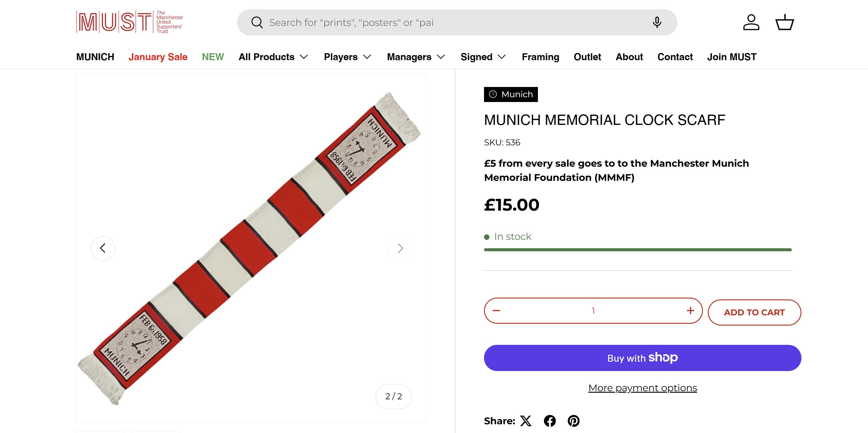Expand the Players dropdown
868x433 pixels.
click(x=347, y=57)
